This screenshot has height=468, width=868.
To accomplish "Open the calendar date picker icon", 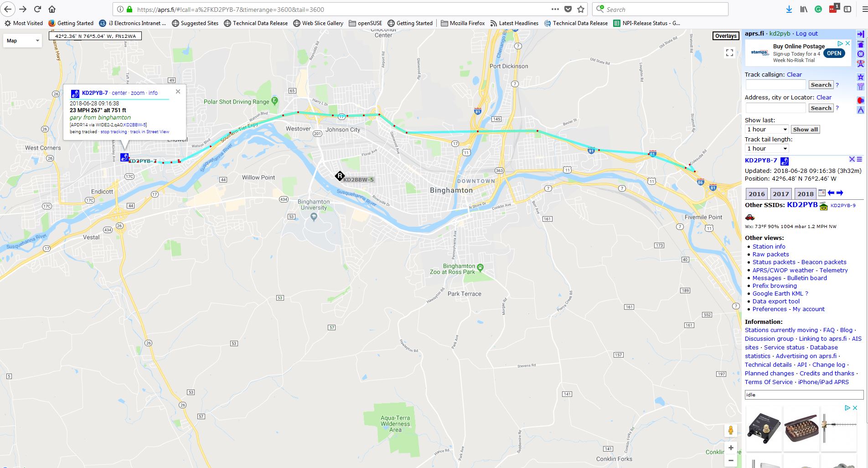I will click(821, 193).
